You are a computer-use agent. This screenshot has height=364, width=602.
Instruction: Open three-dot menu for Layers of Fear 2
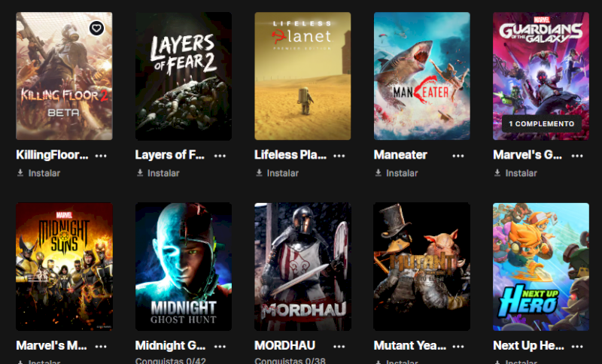[220, 156]
